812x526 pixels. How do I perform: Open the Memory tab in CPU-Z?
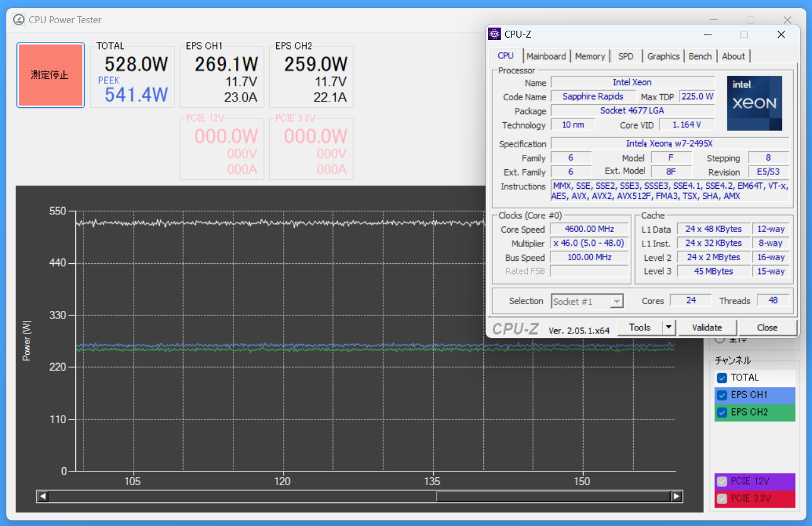coord(590,56)
